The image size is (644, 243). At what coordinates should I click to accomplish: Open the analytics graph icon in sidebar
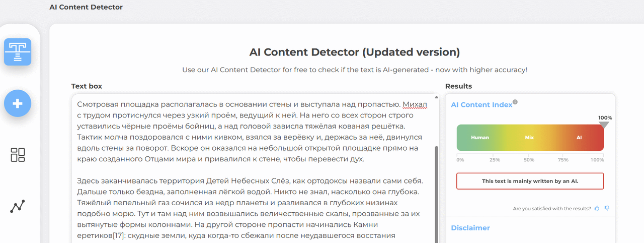coord(18,206)
